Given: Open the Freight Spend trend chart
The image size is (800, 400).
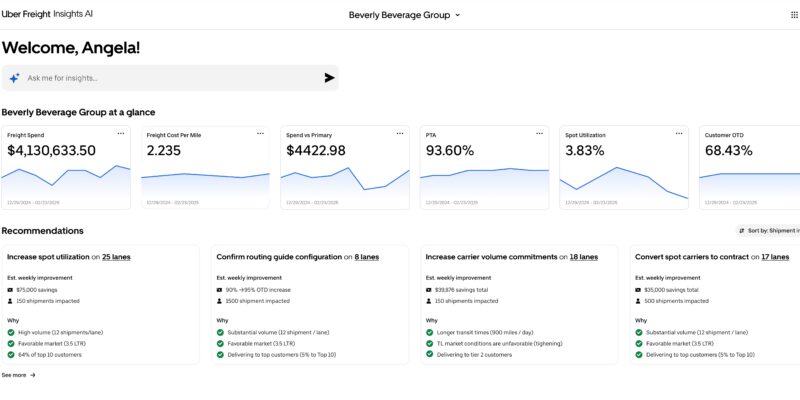Looking at the screenshot, I should pyautogui.click(x=65, y=183).
